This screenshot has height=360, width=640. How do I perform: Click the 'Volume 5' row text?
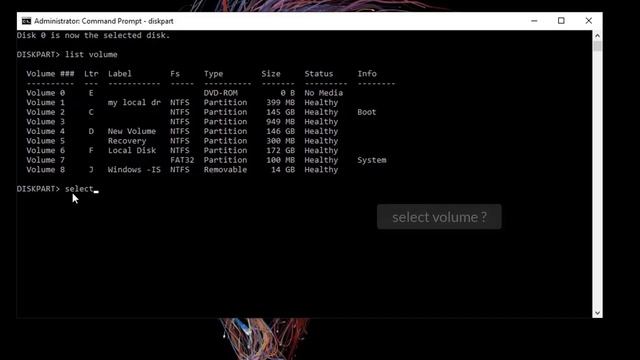(x=45, y=141)
